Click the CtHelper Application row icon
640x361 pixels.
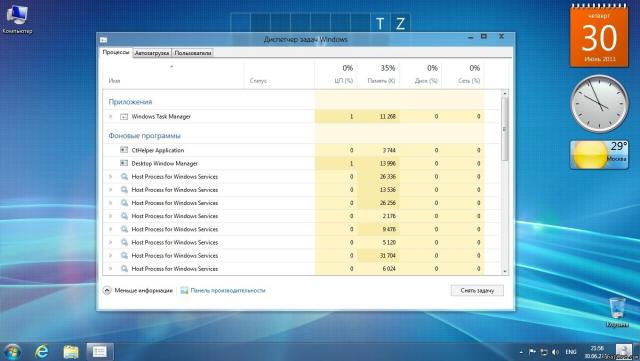124,150
